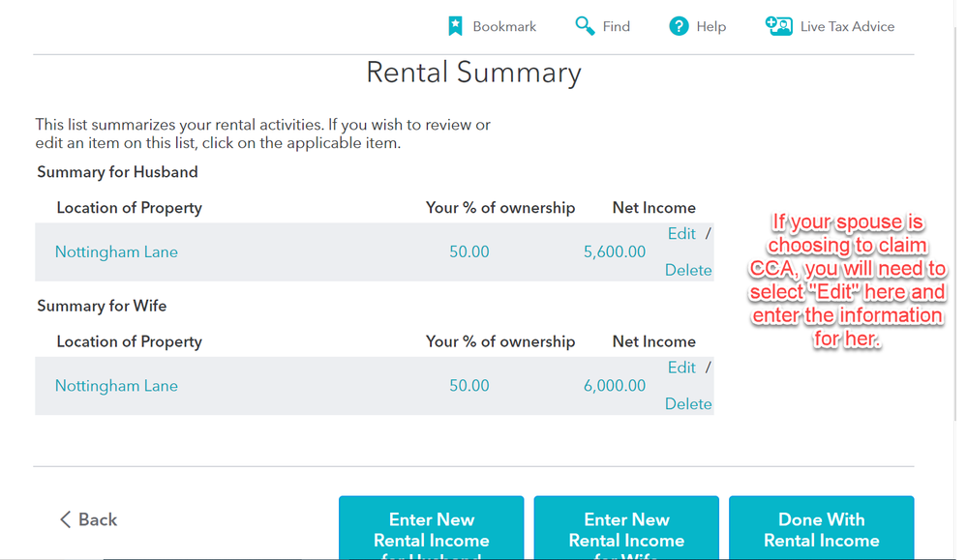Delete Wife's Nottingham Lane rental entry
Screen dimensions: 967x560
click(688, 403)
